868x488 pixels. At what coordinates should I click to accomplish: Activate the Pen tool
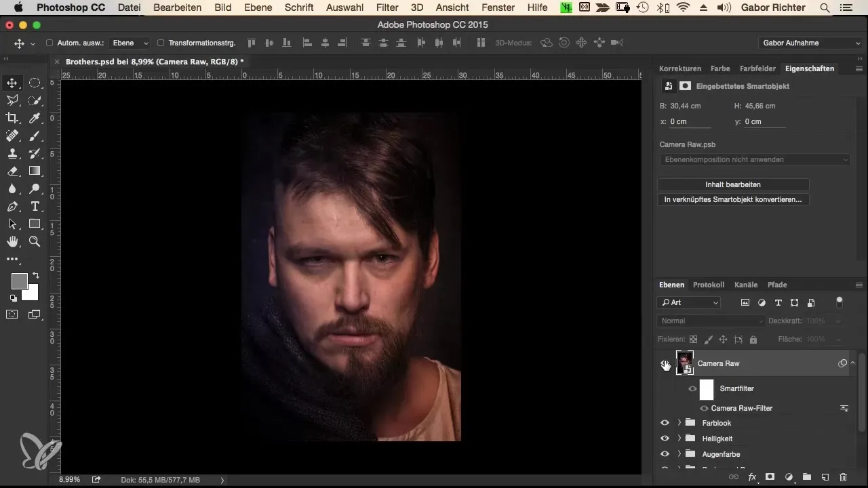coord(12,206)
